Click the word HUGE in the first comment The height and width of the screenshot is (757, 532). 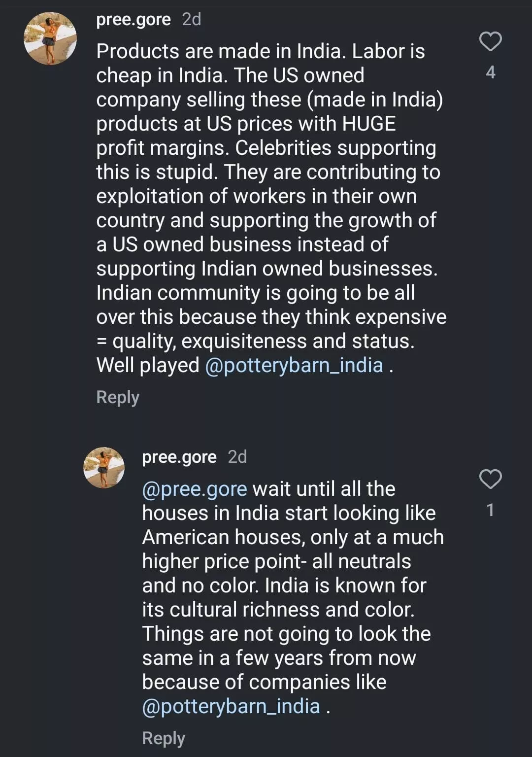pyautogui.click(x=369, y=124)
